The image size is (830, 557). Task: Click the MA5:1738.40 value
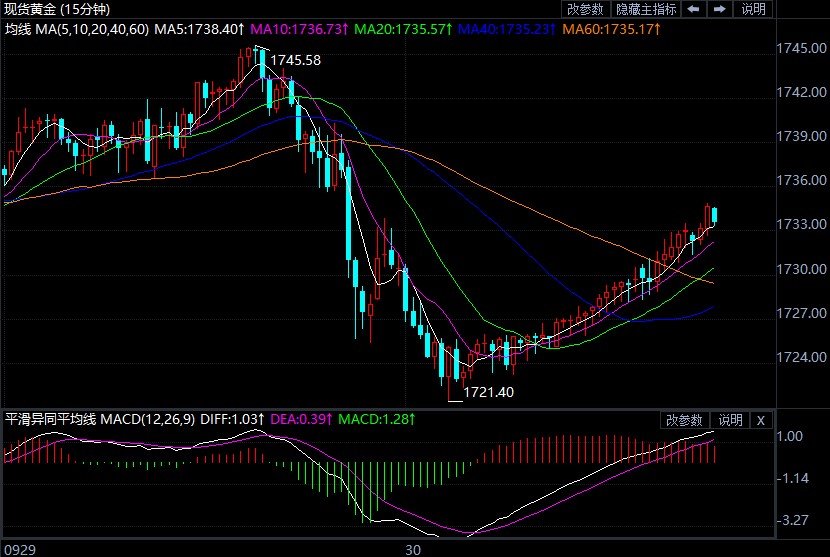coord(199,29)
